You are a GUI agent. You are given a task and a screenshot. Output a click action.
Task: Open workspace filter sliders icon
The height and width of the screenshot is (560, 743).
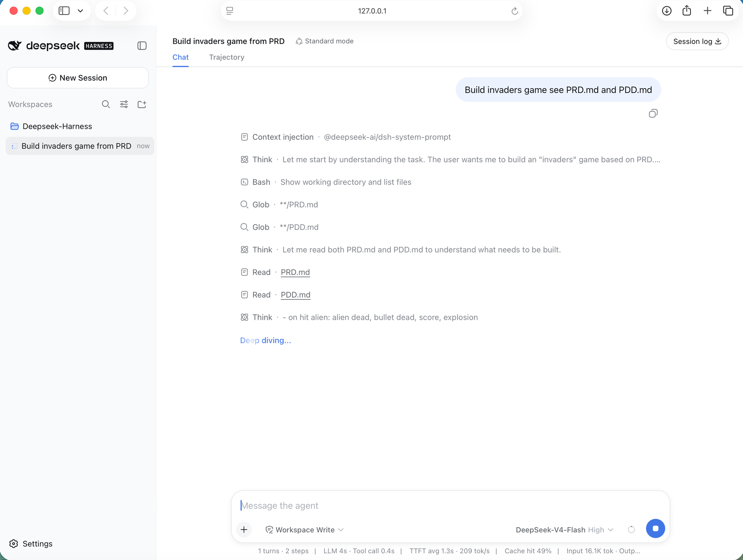124,105
